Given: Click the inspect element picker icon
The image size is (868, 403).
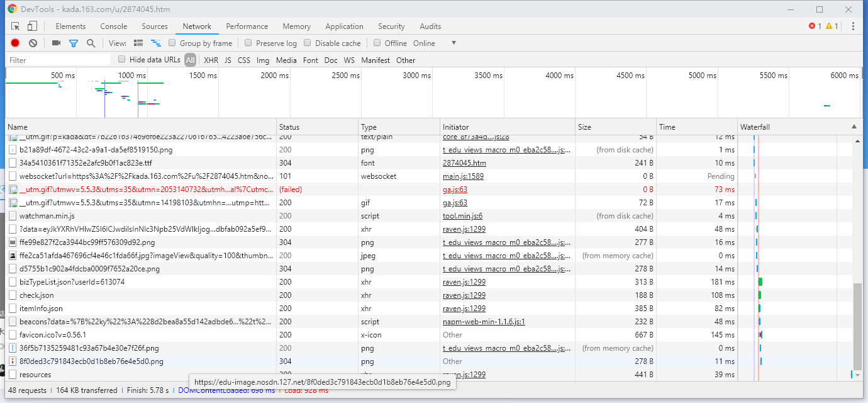Looking at the screenshot, I should 16,26.
